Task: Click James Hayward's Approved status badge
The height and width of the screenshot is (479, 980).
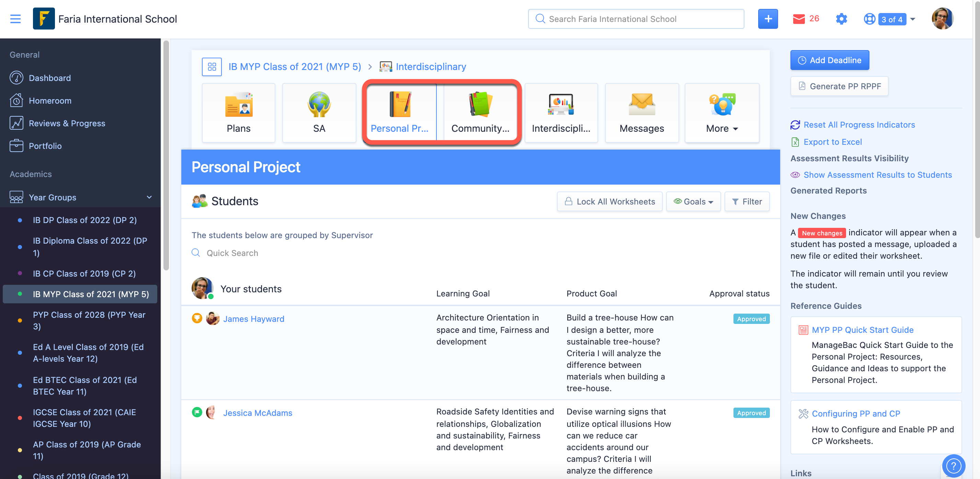Action: point(751,319)
